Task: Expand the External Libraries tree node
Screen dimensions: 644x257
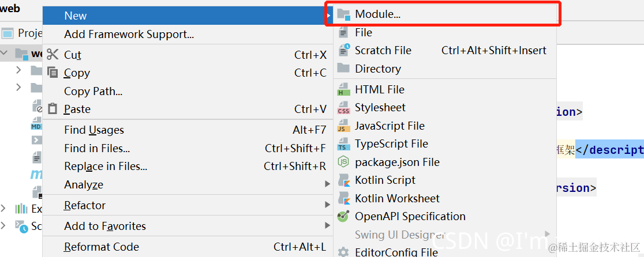Action: pos(3,209)
